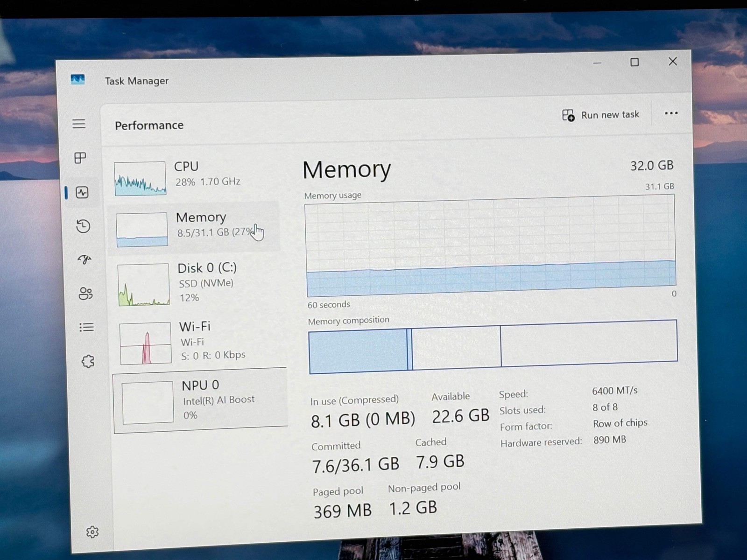Viewport: 747px width, 560px height.
Task: Open the hamburger navigation menu
Action: pyautogui.click(x=79, y=124)
